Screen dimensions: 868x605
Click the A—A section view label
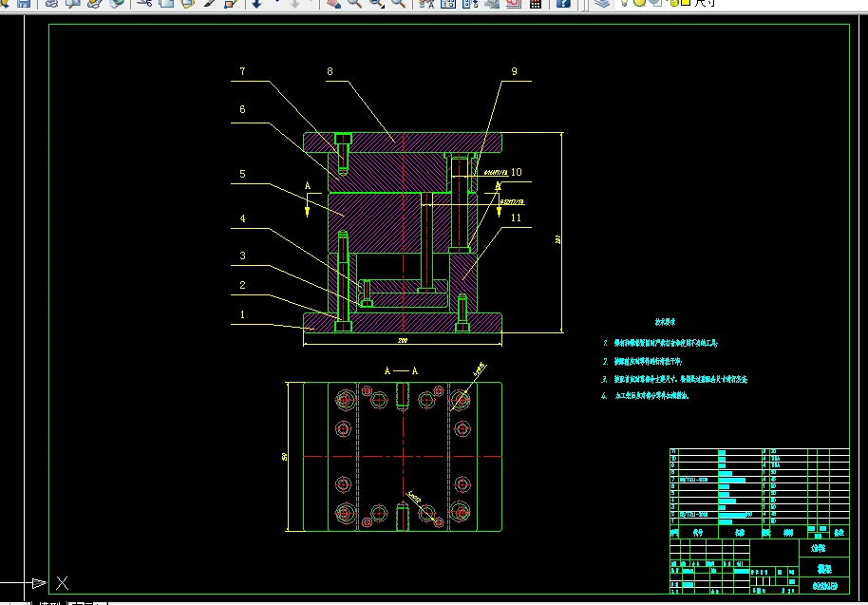(x=402, y=370)
